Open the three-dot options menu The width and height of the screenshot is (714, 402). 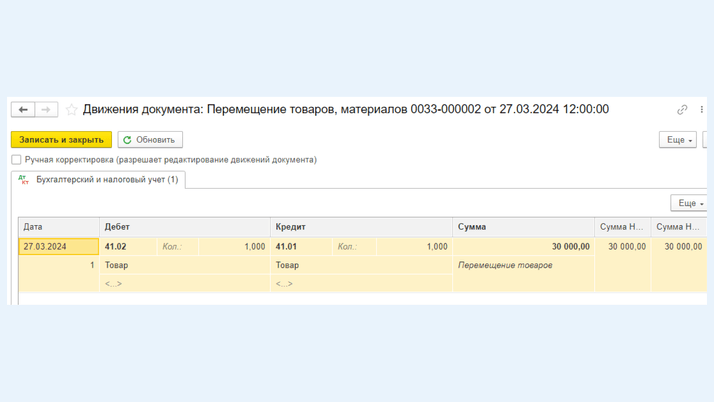click(701, 109)
